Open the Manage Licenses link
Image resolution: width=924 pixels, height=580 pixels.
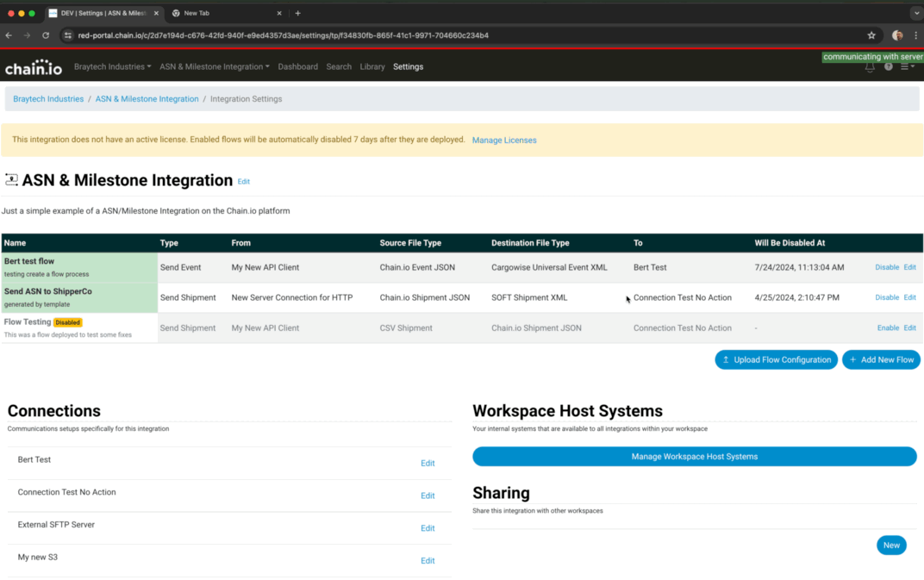(x=504, y=140)
